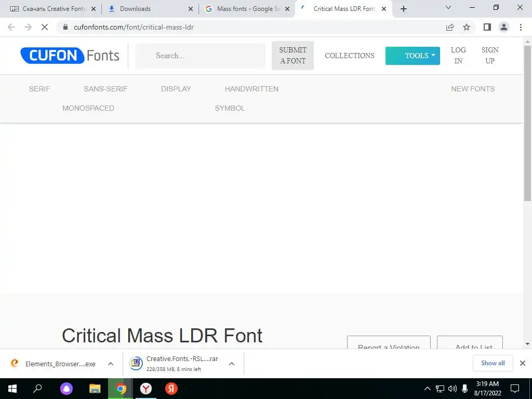
Task: Open the SYMBOL category
Action: pos(230,108)
